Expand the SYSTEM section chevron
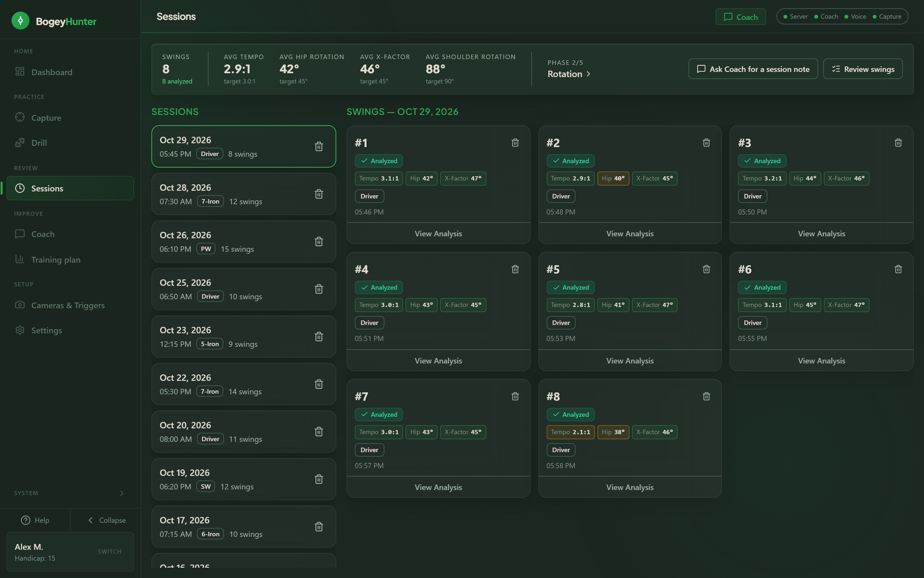 [x=122, y=493]
